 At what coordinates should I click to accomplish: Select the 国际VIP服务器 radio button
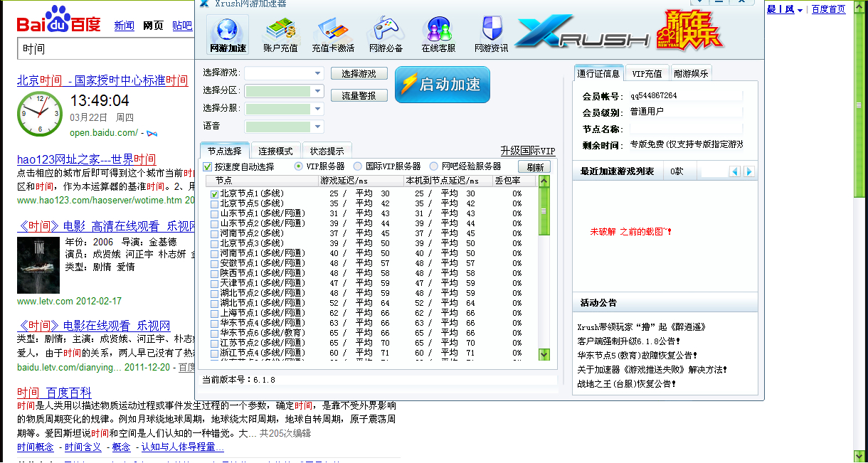tap(358, 166)
